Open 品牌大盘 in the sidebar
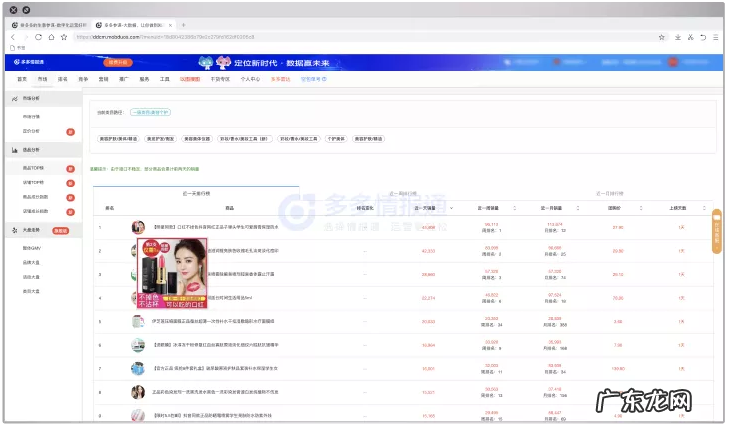 tap(31, 264)
